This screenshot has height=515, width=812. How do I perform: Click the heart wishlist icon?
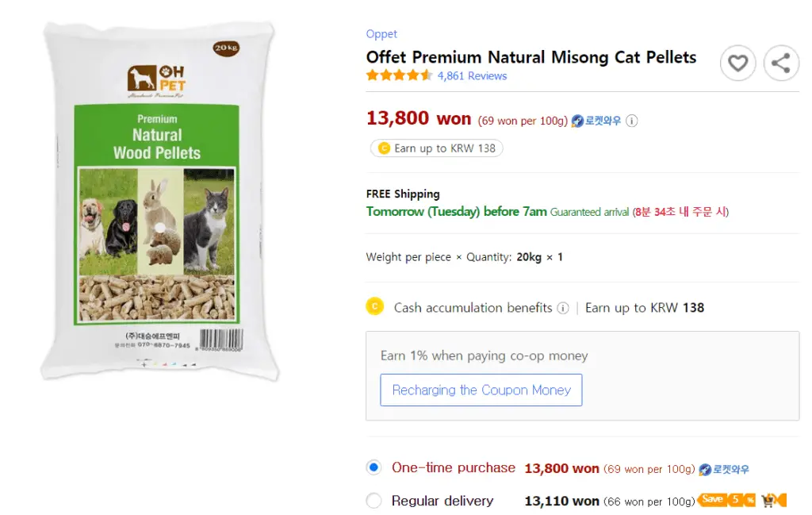(737, 63)
